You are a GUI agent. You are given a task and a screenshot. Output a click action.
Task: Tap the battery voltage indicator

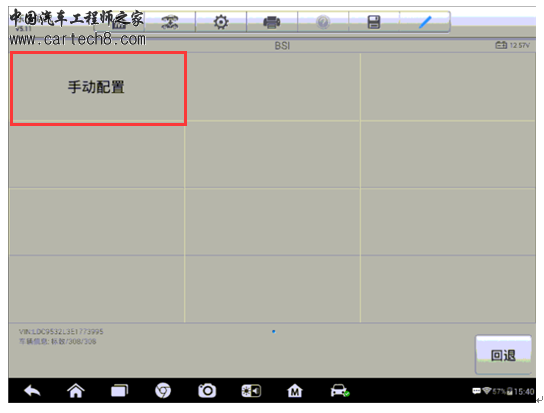tap(512, 45)
